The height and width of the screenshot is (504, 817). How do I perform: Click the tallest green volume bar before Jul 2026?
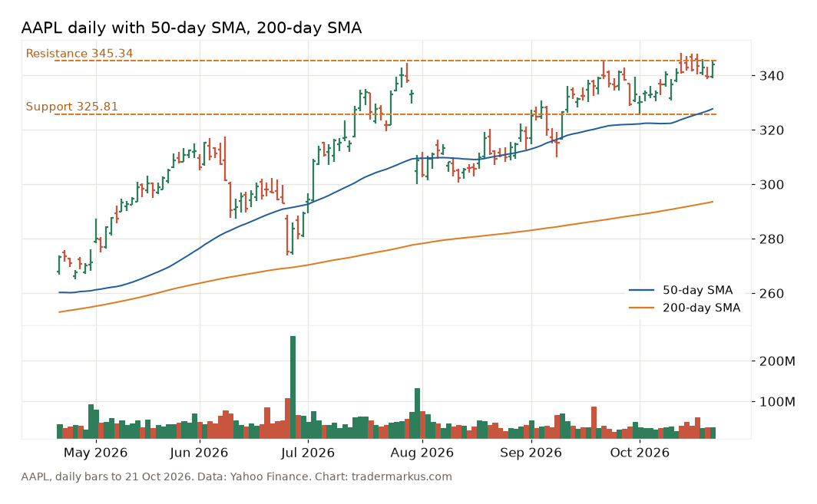pos(293,387)
